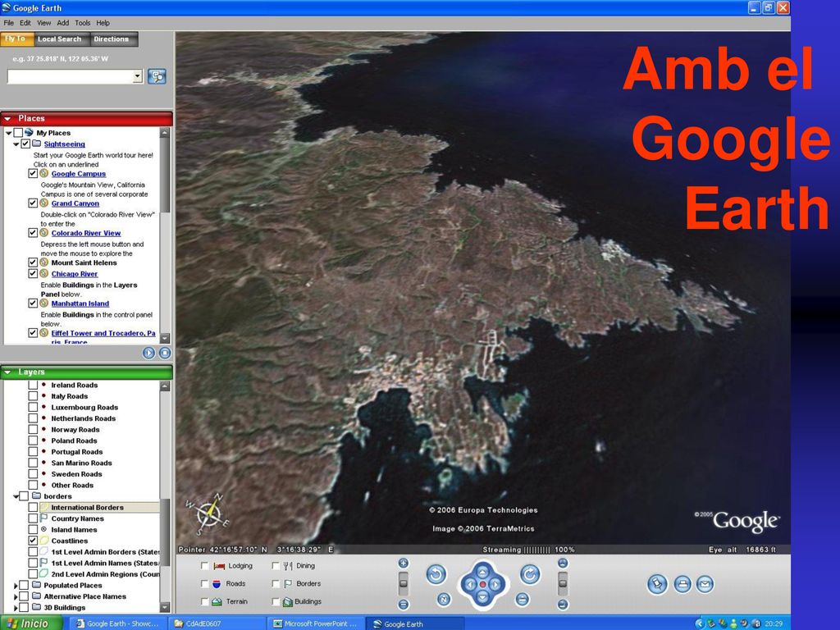This screenshot has height=630, width=840.
Task: Click the search button beside the Fly To field
Action: (157, 76)
